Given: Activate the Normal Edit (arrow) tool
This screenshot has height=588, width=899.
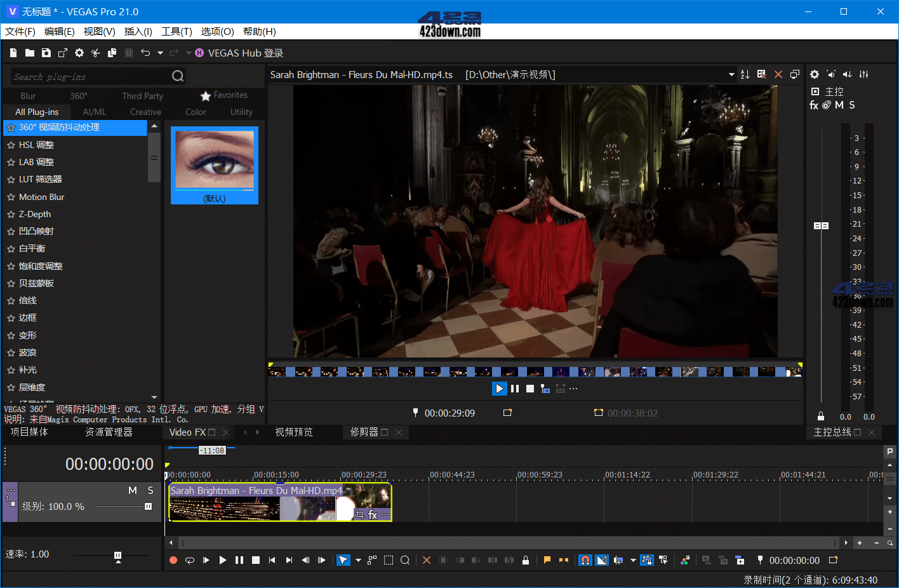Looking at the screenshot, I should click(x=342, y=560).
